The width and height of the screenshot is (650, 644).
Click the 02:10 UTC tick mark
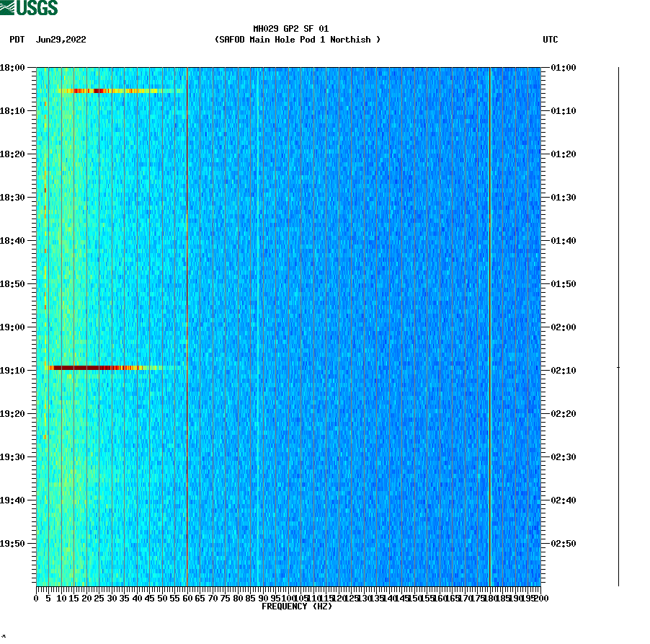[544, 370]
